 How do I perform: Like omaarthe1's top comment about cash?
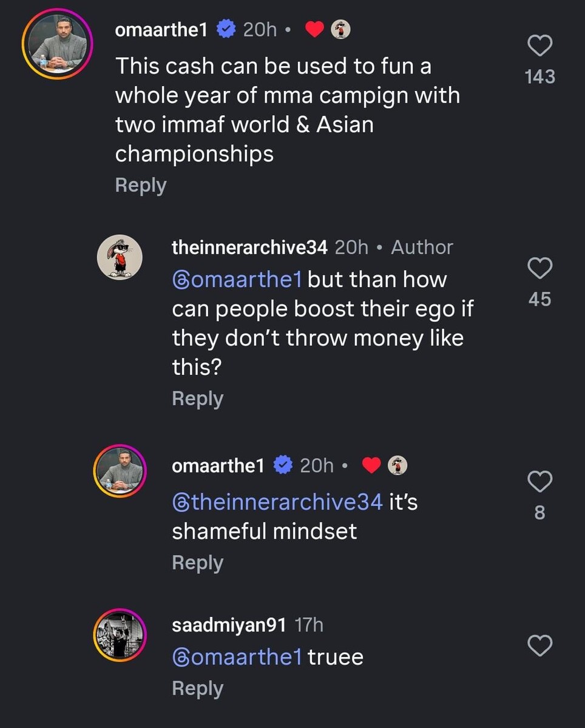pos(539,46)
